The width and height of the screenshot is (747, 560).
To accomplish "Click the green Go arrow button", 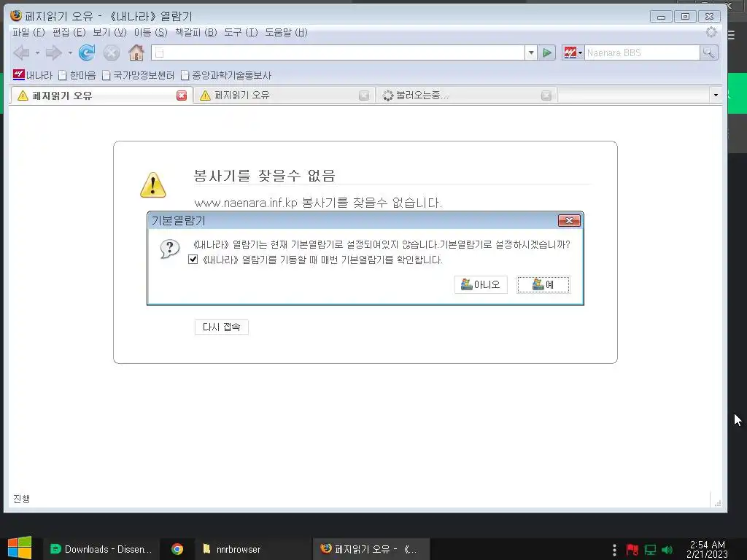I will (547, 52).
